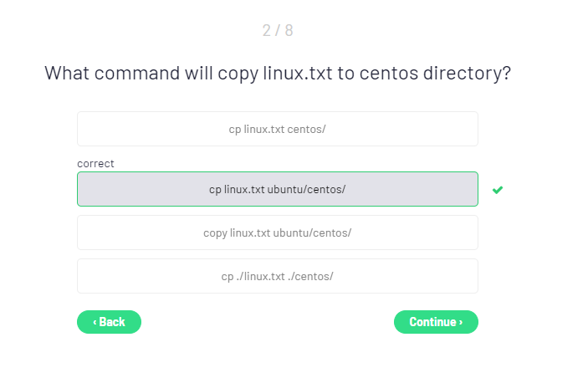
Task: Select option "cp ./linux.txt ./centos/"
Action: (277, 276)
